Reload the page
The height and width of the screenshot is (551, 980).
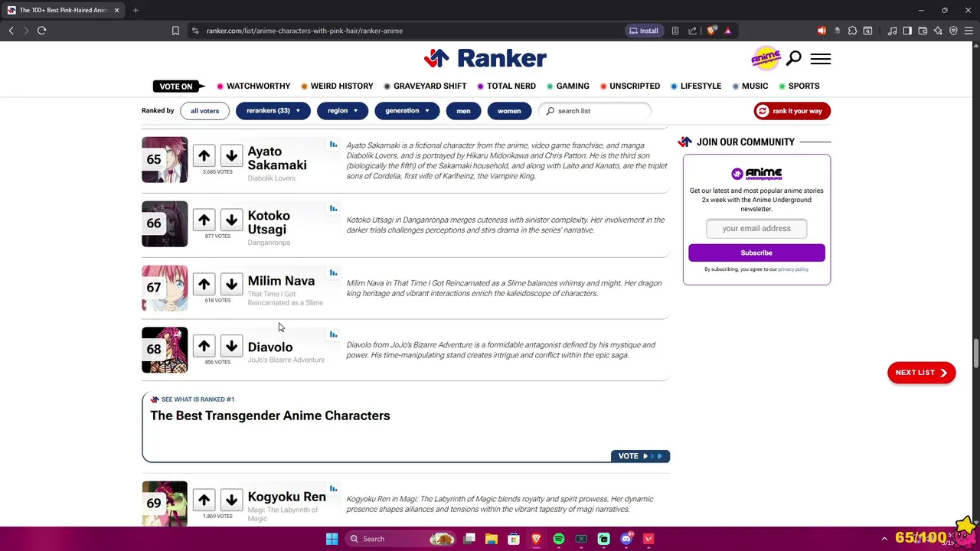coord(41,31)
